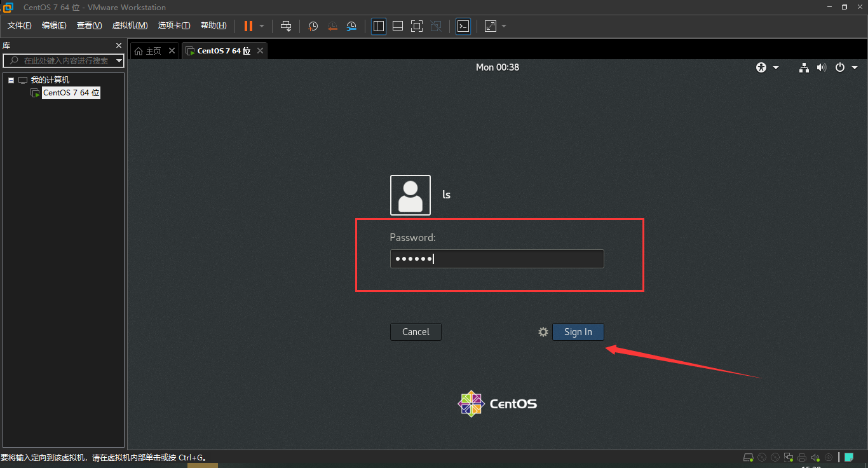Viewport: 868px width, 468px height.
Task: Close the 主页 tab
Action: pos(172,51)
